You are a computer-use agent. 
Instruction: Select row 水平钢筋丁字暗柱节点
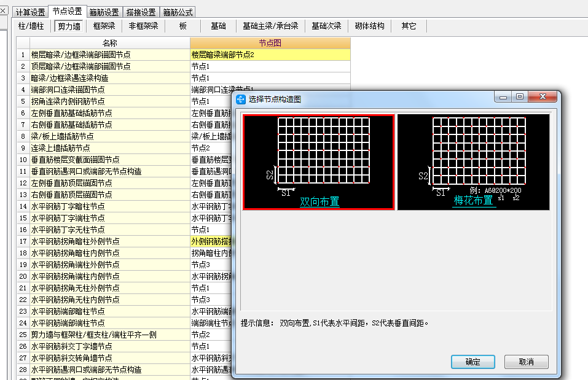[x=109, y=206]
